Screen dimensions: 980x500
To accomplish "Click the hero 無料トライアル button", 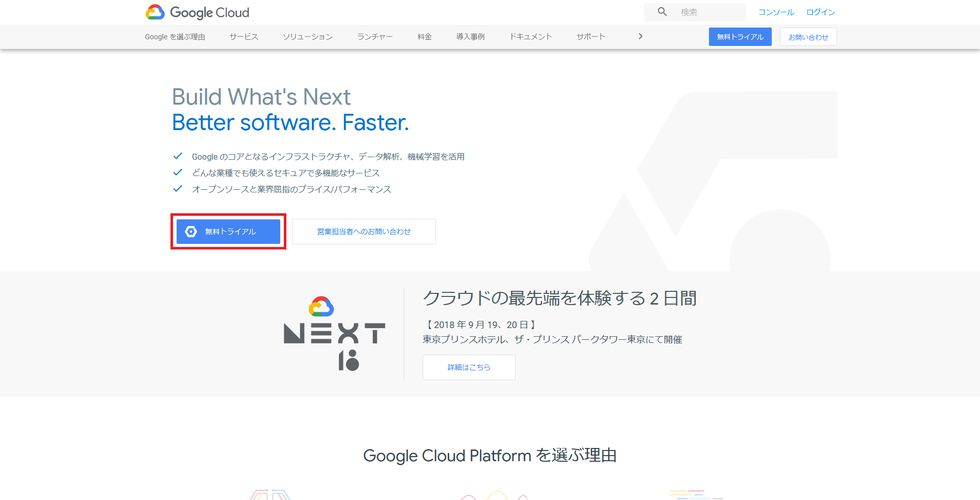I will point(228,232).
